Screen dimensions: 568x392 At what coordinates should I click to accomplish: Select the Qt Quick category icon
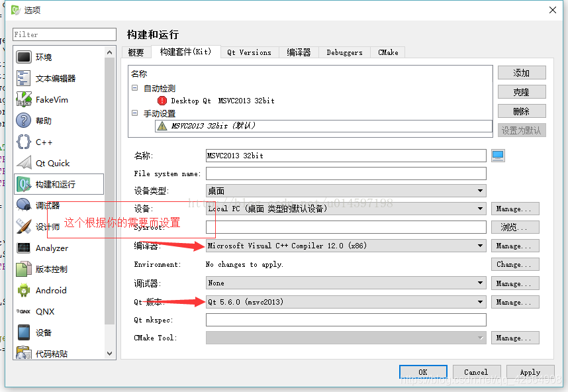pyautogui.click(x=24, y=163)
